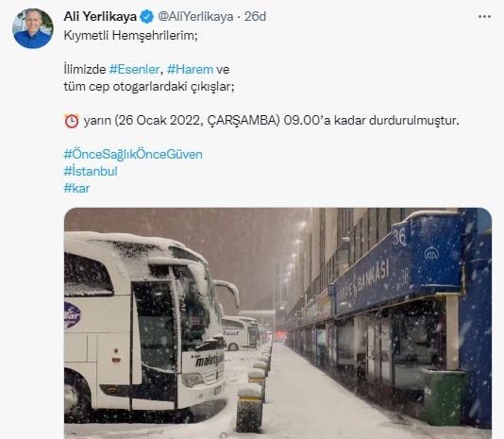Click the 26d tweet timestamp

[x=255, y=17]
